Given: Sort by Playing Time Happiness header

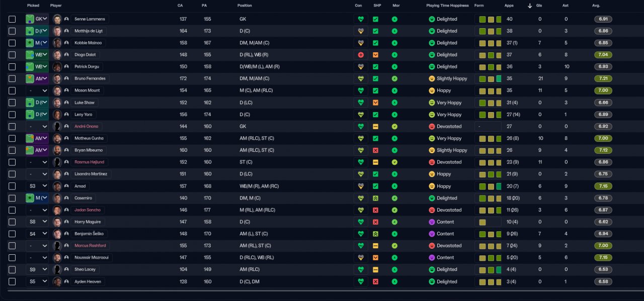Looking at the screenshot, I should tap(447, 6).
